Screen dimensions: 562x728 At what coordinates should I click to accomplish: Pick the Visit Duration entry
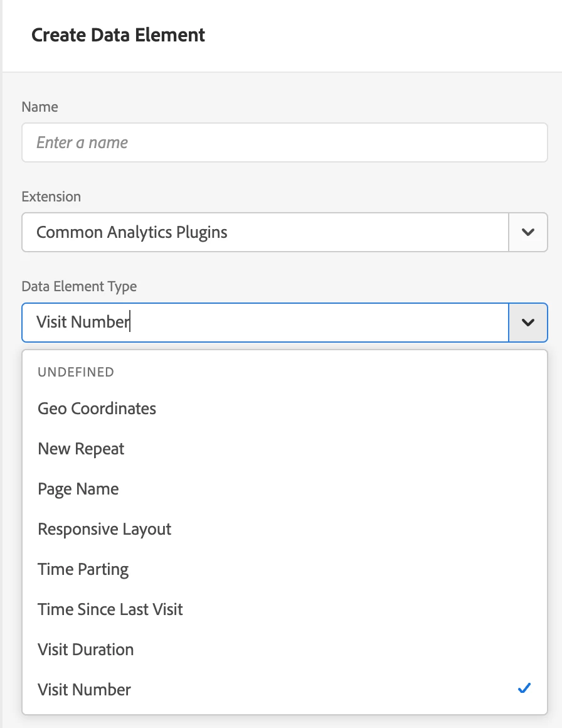click(x=86, y=650)
